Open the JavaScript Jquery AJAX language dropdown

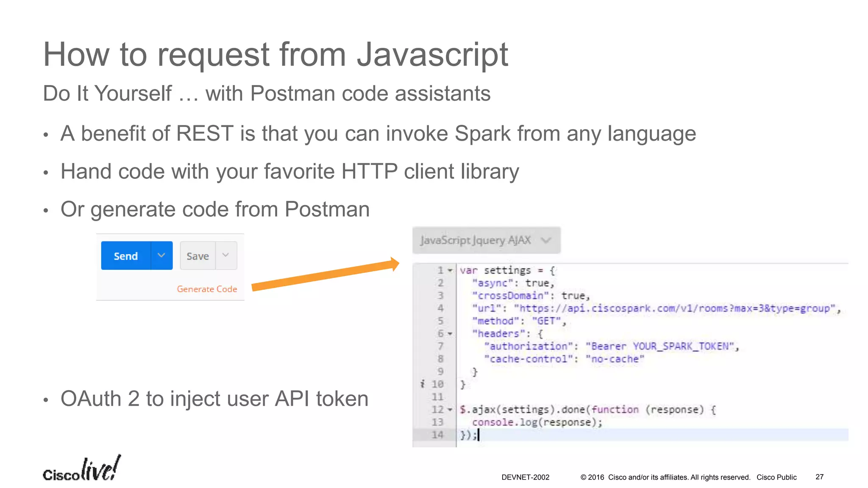(x=486, y=241)
